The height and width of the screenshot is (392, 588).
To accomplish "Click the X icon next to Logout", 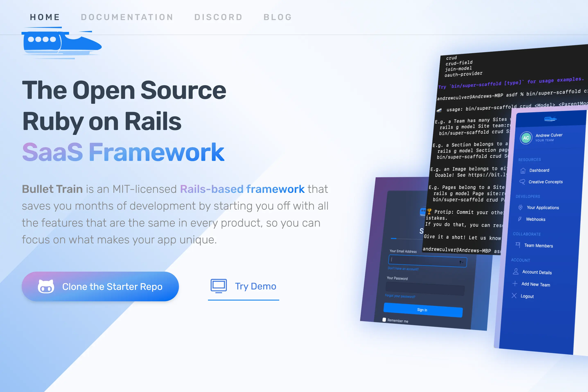I will click(514, 296).
